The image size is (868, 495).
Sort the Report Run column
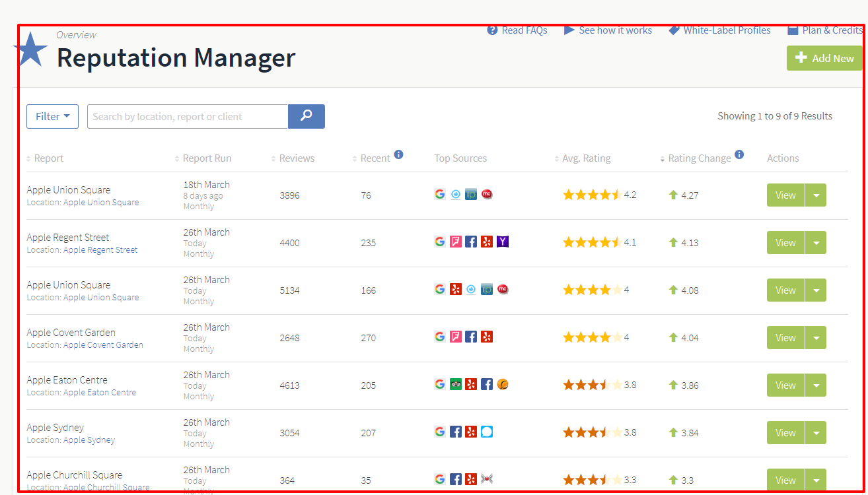[207, 158]
